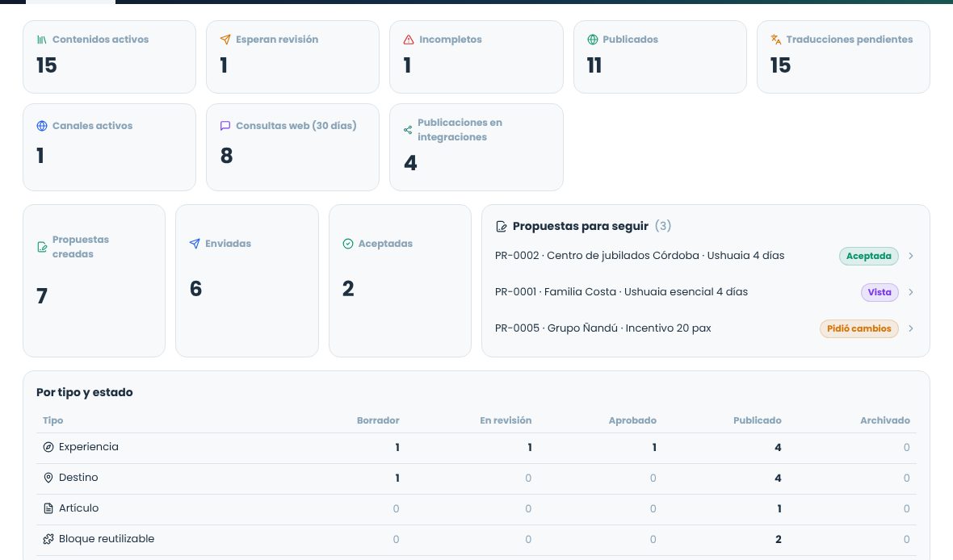Viewport: 953px width, 560px height.
Task: Click the Por tipo y estado heading
Action: (85, 392)
